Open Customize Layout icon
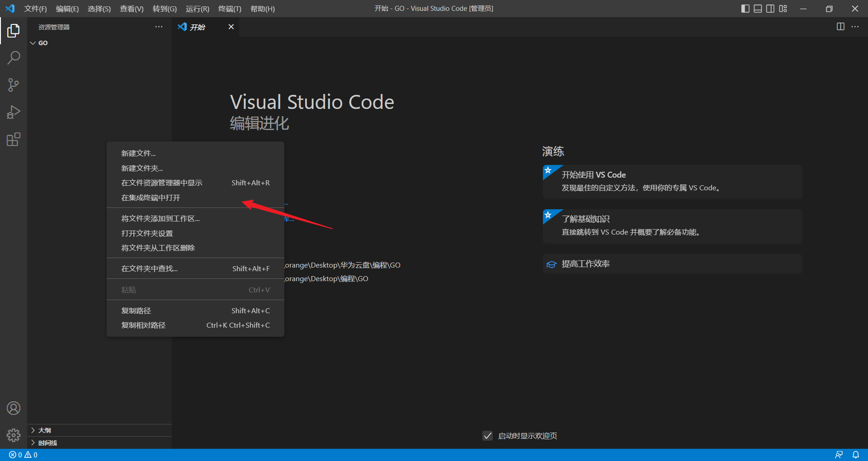This screenshot has height=461, width=868. tap(783, 9)
